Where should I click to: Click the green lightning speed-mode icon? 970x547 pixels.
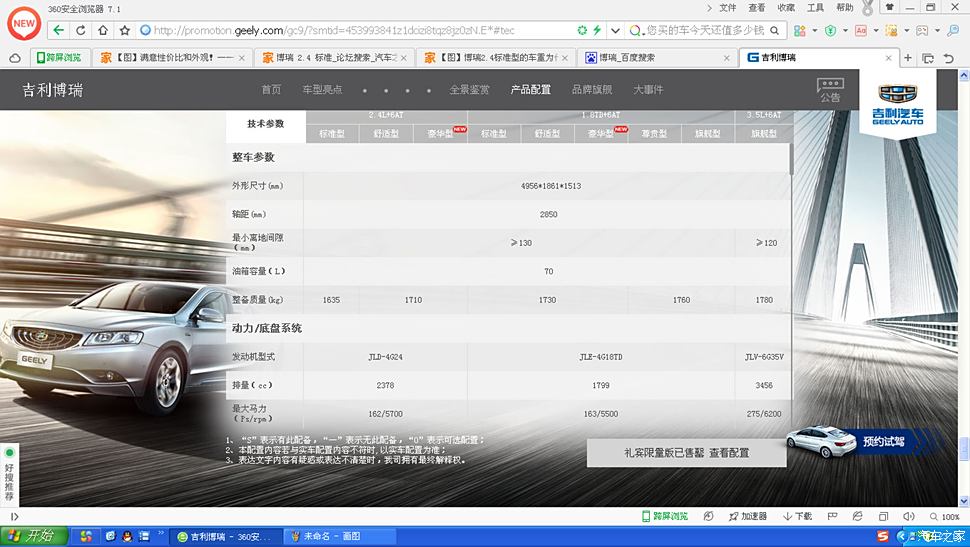(x=597, y=30)
